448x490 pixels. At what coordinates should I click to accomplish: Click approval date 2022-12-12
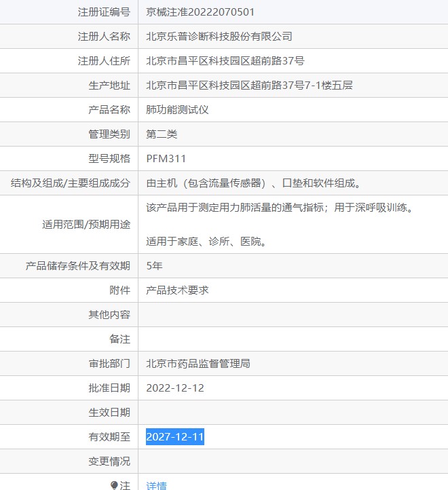coord(175,388)
